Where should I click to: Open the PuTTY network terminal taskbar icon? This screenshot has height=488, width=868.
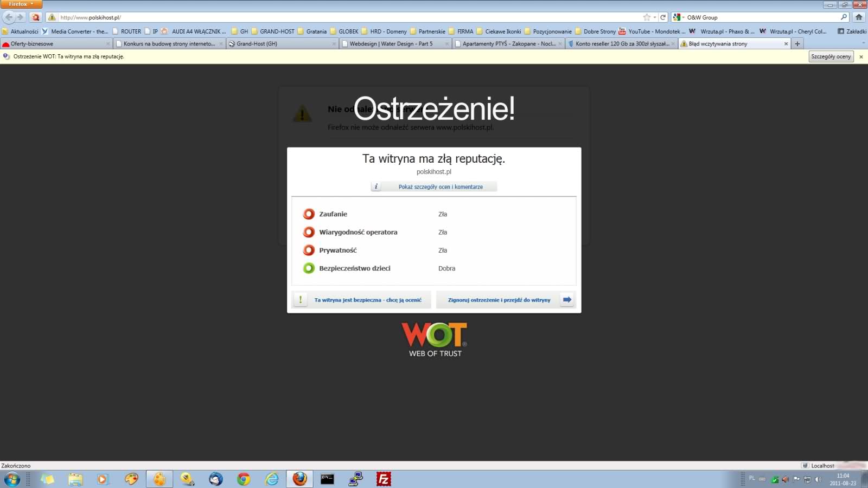356,479
